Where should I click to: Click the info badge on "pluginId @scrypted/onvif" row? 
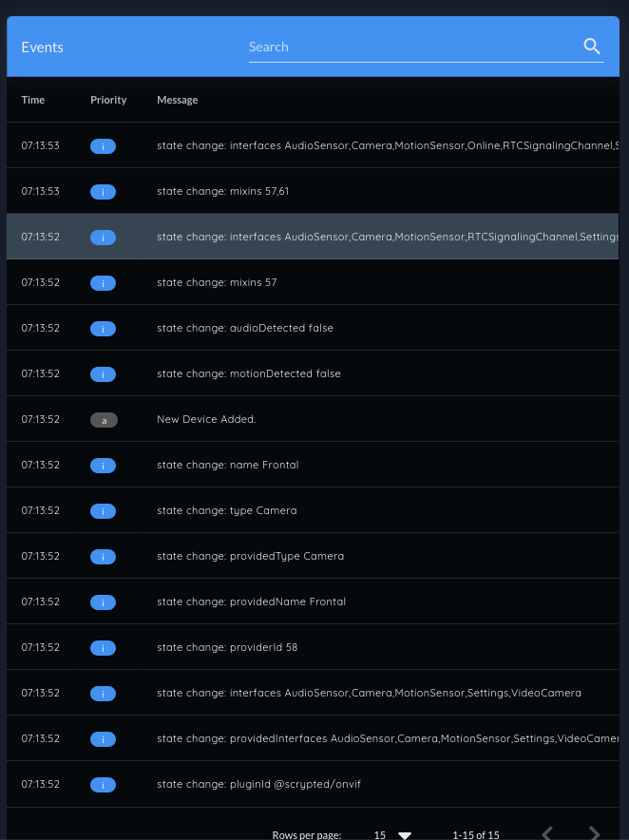tap(103, 784)
